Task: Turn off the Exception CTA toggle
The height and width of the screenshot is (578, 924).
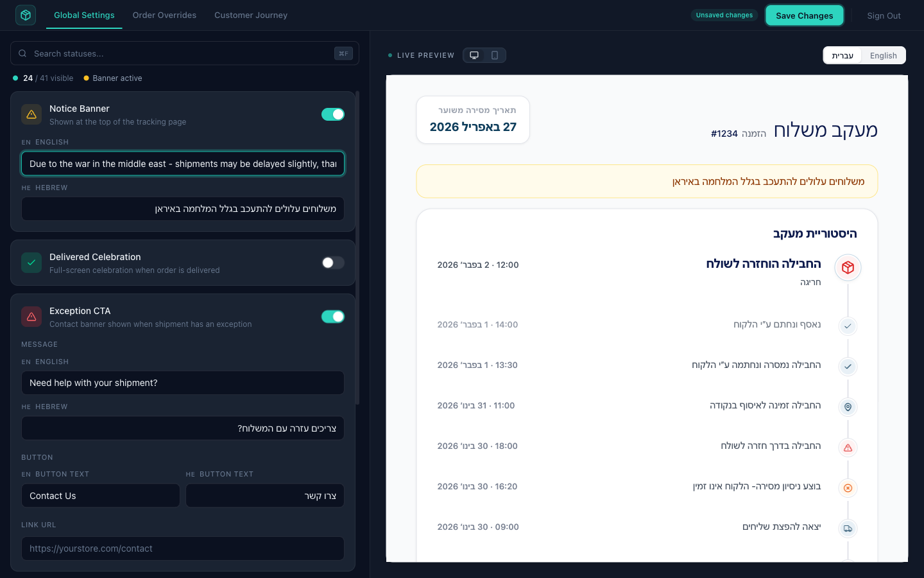Action: 333,316
